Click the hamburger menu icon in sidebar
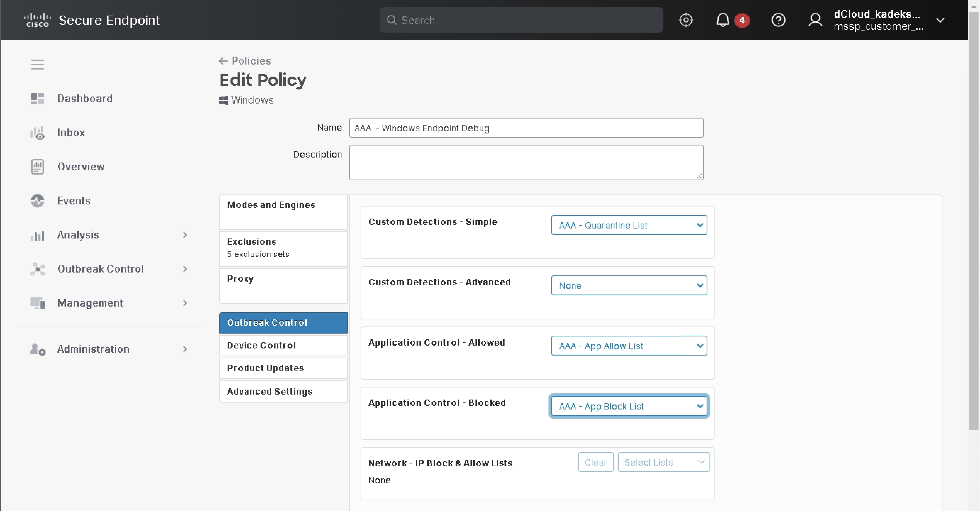Screen dimensions: 980x511 pos(37,64)
